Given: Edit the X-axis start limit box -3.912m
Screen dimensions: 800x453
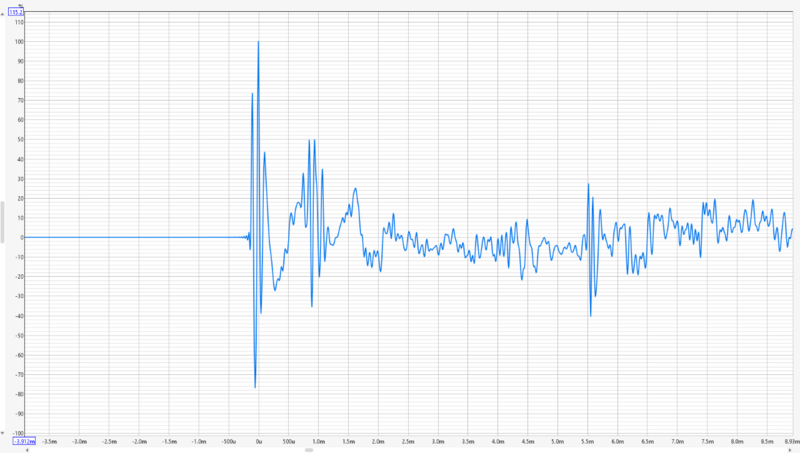Looking at the screenshot, I should click(24, 441).
